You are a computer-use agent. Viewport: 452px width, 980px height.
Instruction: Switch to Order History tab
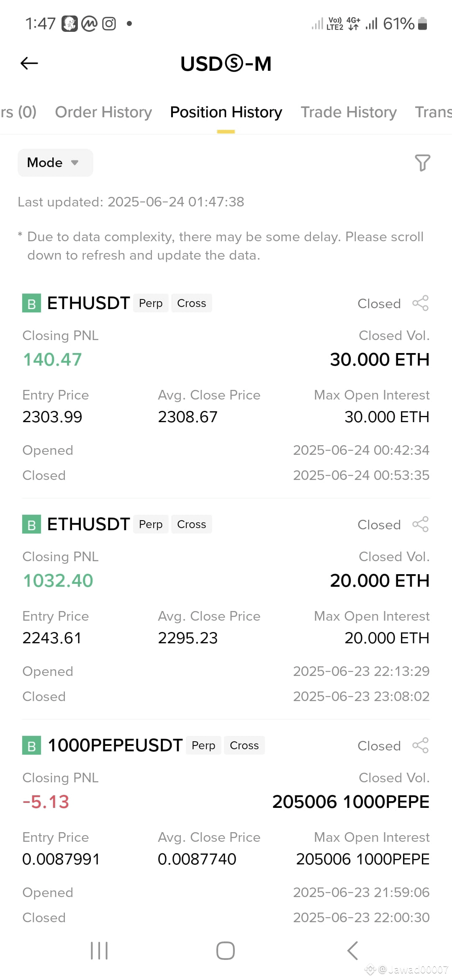point(103,112)
